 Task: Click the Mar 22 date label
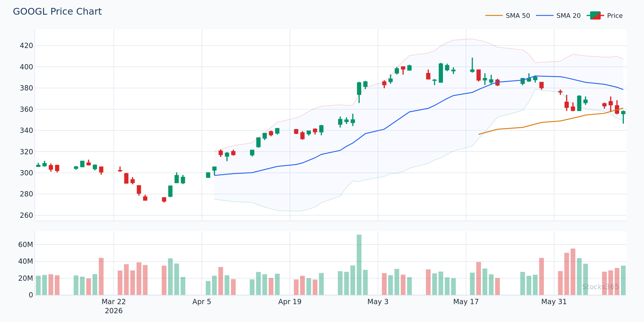tap(114, 302)
